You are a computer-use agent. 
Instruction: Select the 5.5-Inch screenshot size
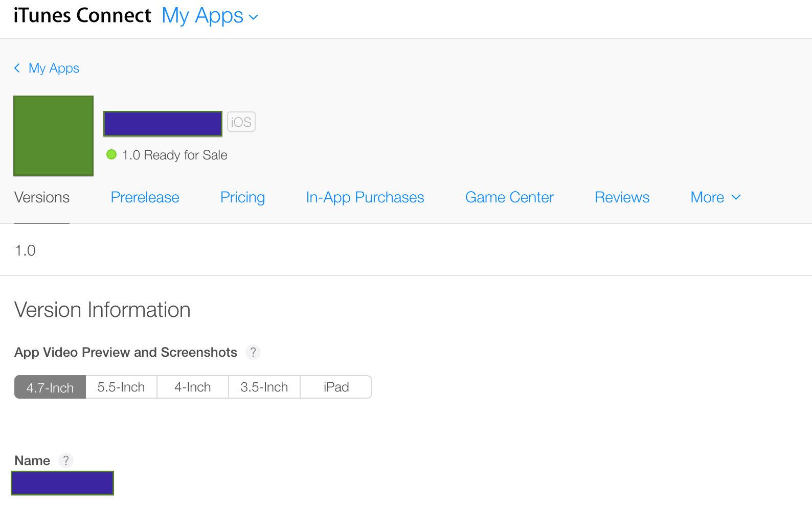point(121,387)
